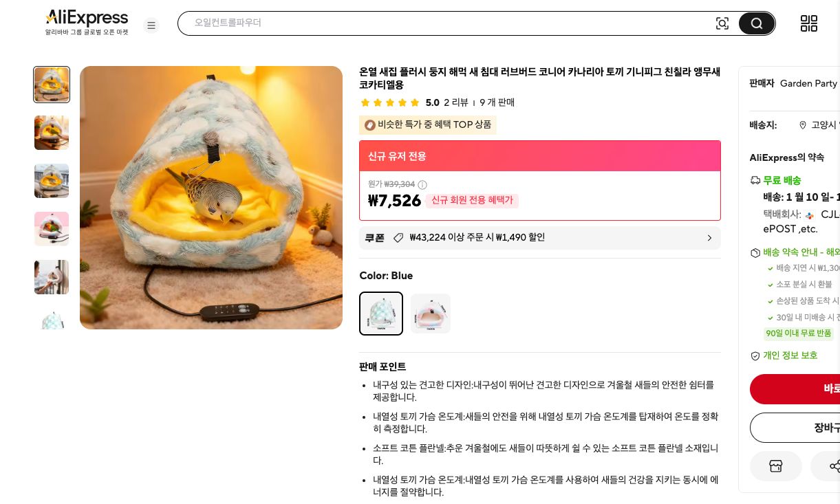The width and height of the screenshot is (840, 504).
Task: Share the product using the share icon
Action: [834, 466]
